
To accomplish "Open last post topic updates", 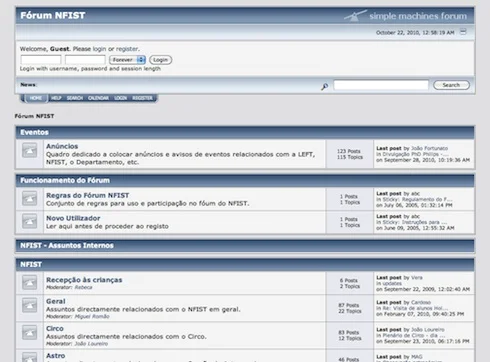I will coord(392,283).
